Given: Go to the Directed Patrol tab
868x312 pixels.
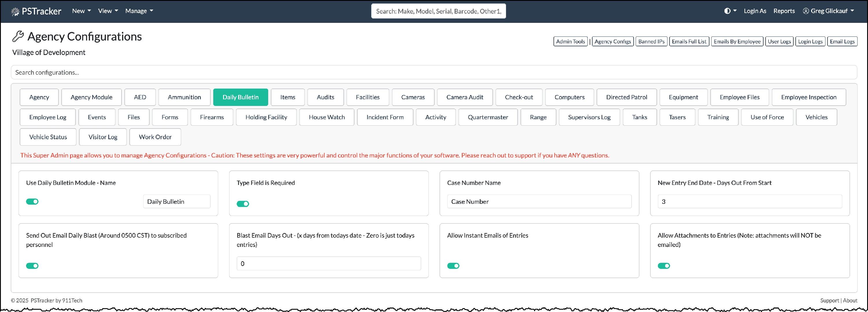Looking at the screenshot, I should tap(627, 97).
